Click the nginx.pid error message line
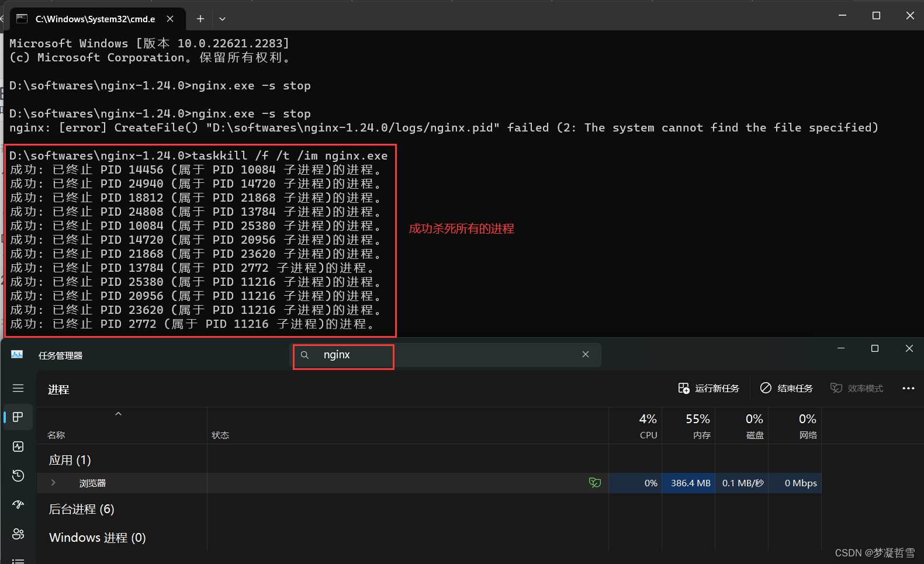 tap(444, 127)
